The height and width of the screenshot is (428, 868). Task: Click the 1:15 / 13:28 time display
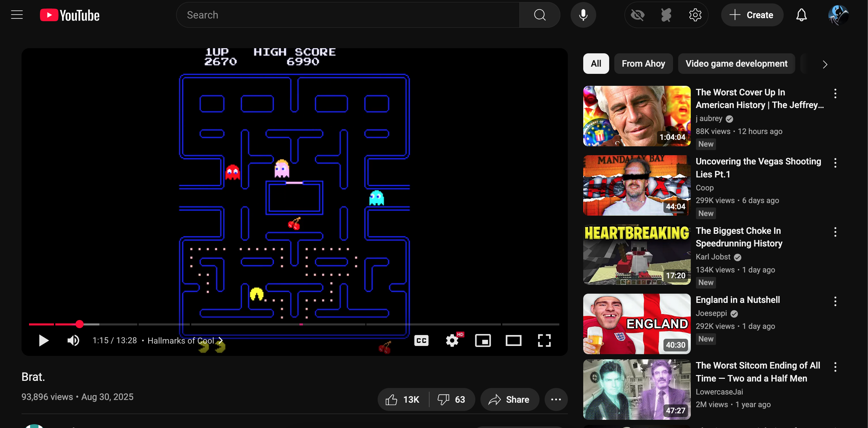point(114,340)
